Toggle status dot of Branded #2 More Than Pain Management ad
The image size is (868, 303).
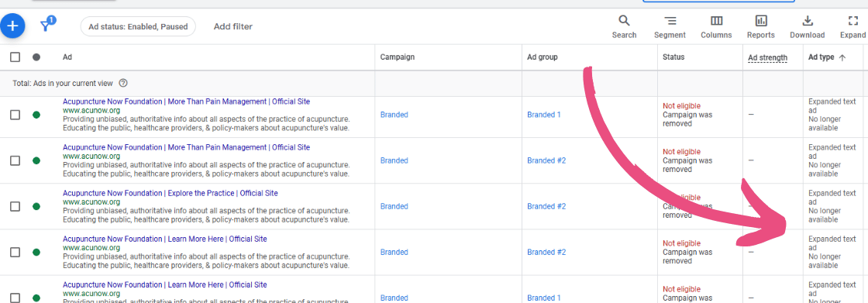[36, 160]
